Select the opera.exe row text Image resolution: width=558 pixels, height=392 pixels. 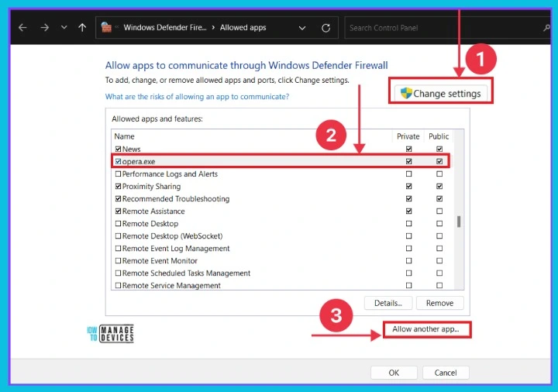[x=139, y=161]
